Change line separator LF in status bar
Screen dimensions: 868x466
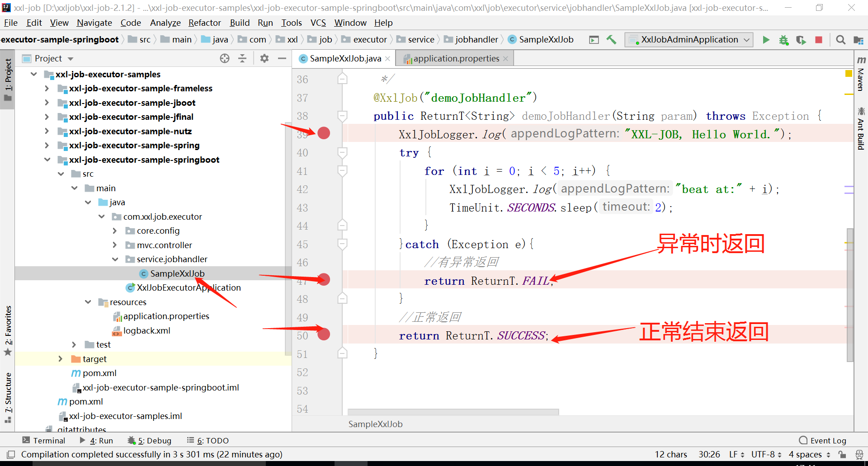coord(736,454)
